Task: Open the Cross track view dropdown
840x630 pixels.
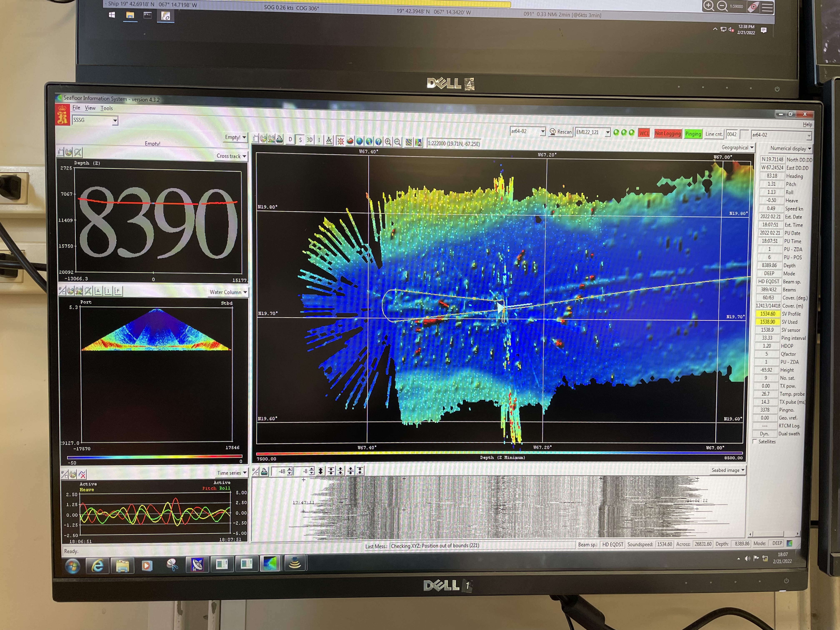Action: coord(231,156)
